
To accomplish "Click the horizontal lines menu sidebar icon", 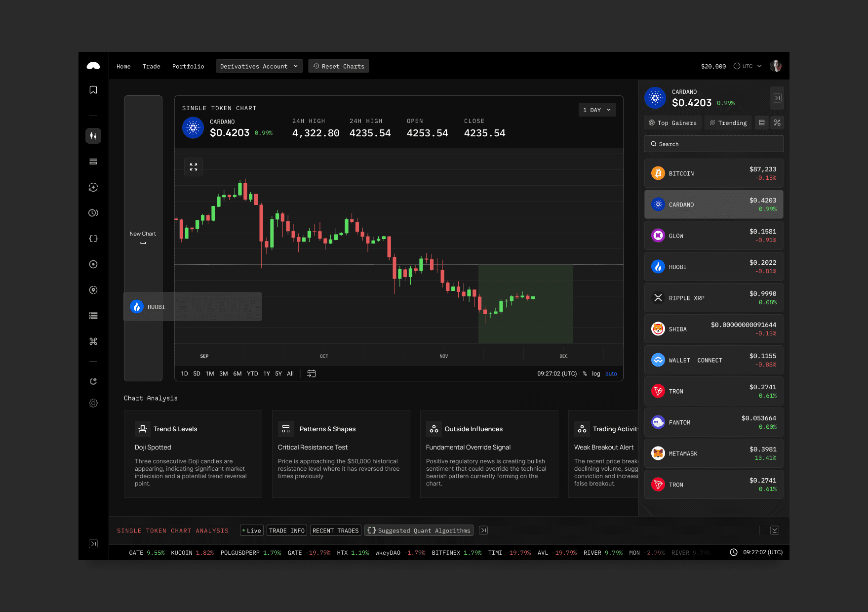I will coord(93,162).
